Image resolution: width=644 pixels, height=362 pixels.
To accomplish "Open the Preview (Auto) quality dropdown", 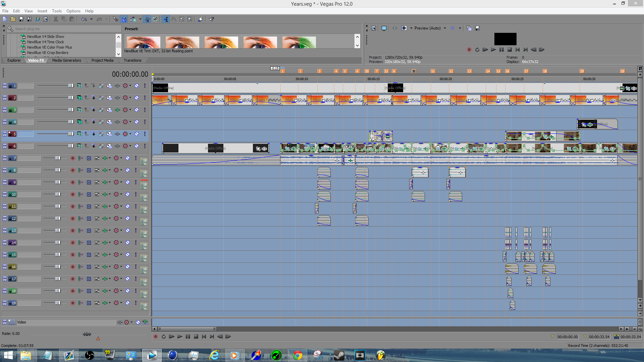I will click(445, 28).
